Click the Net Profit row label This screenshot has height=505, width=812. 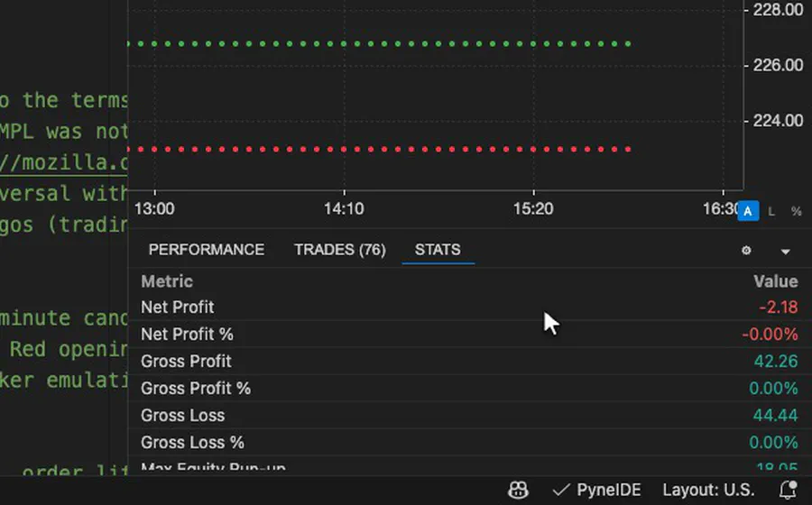coord(177,308)
